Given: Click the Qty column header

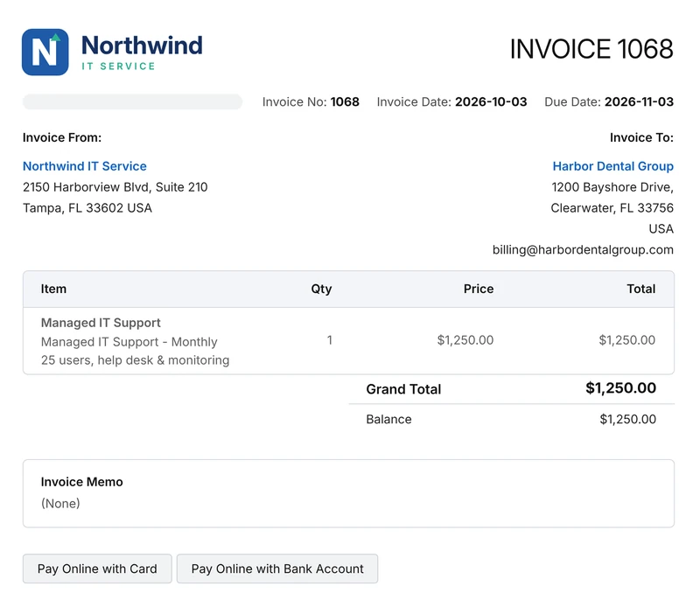Looking at the screenshot, I should tap(321, 290).
